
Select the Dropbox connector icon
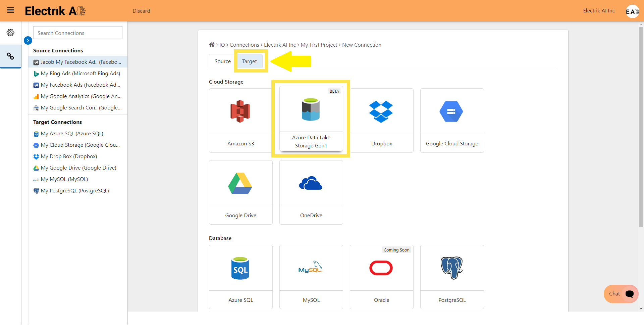pyautogui.click(x=381, y=111)
